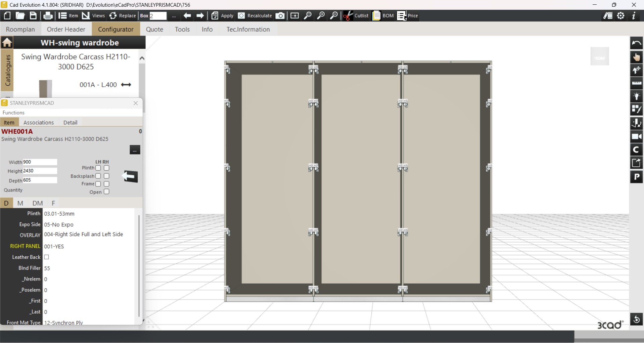Click the Recalculate toolbar button

[x=255, y=16]
